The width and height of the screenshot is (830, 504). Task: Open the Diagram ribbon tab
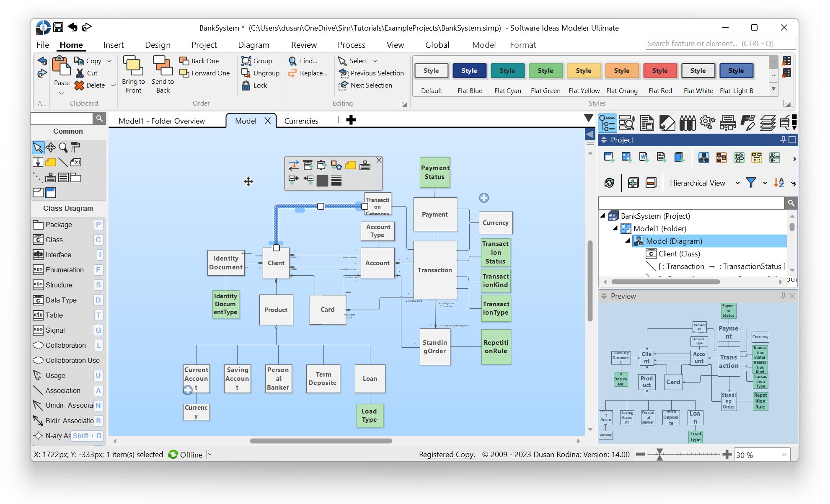coord(253,45)
